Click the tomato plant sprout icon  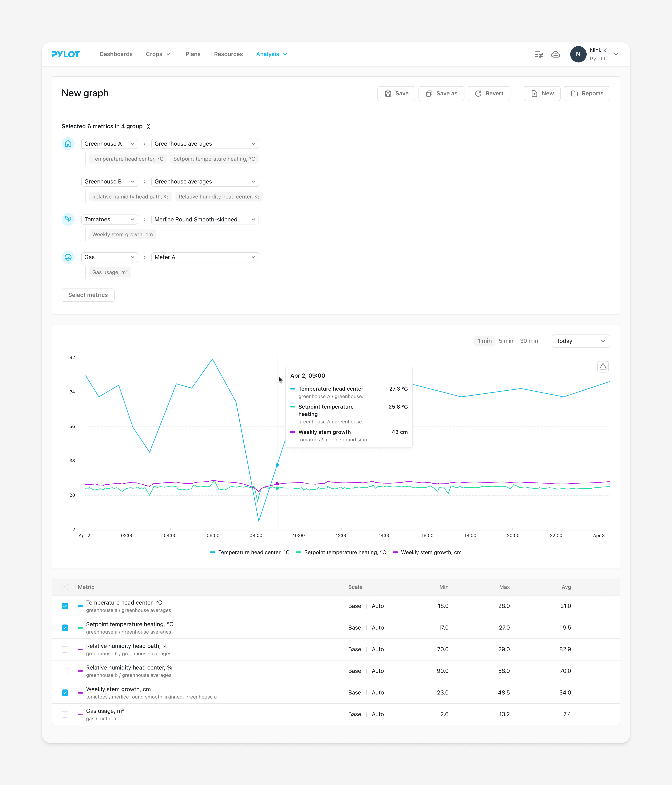pos(68,219)
